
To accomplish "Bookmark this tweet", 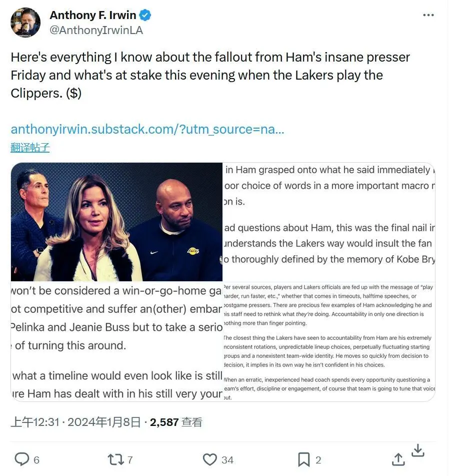I will (x=304, y=459).
